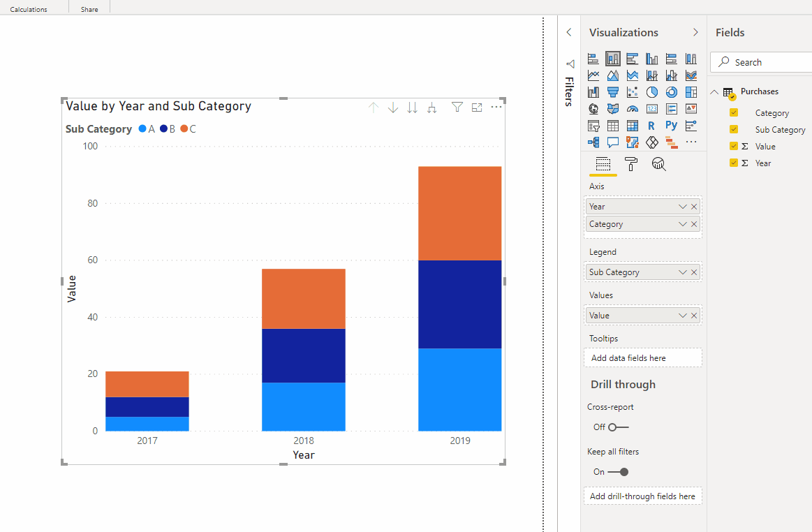Image resolution: width=812 pixels, height=532 pixels.
Task: Remove Year from the Axis well
Action: 694,207
